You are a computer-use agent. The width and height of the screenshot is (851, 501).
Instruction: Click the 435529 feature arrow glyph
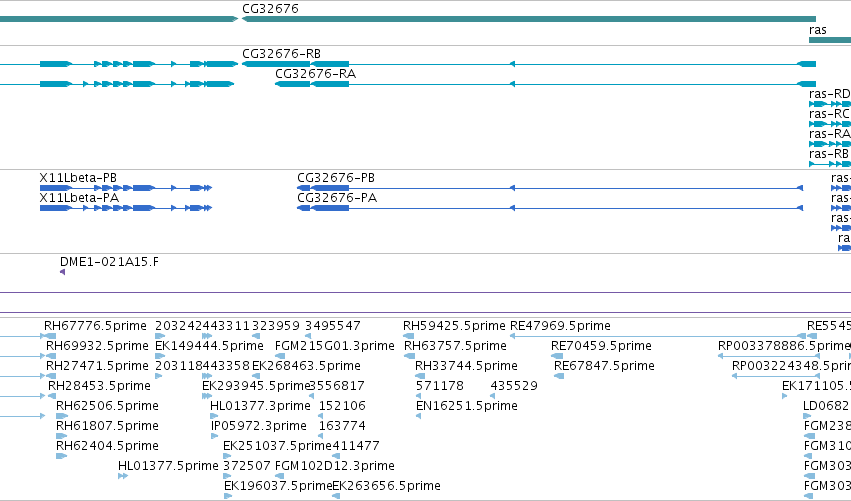pos(492,396)
